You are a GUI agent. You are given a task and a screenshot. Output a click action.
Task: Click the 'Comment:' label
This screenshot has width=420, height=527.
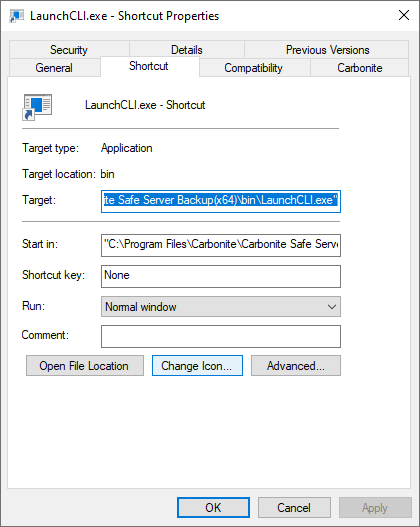pos(45,335)
